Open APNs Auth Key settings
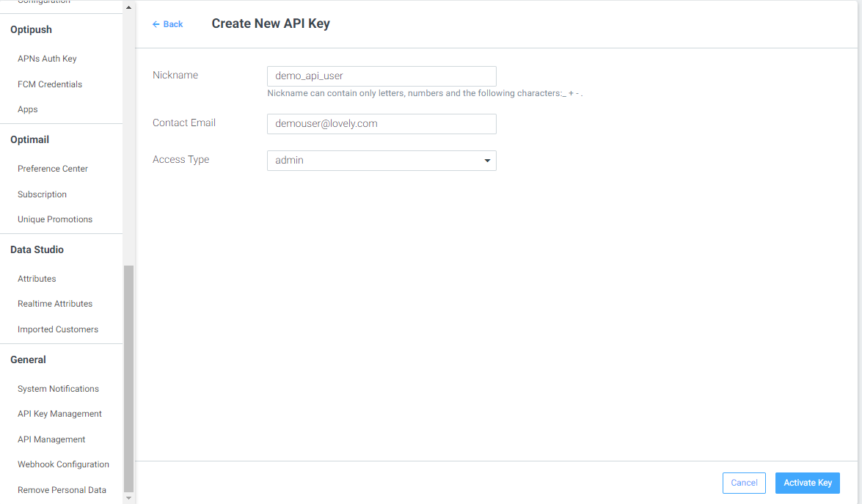 (47, 59)
